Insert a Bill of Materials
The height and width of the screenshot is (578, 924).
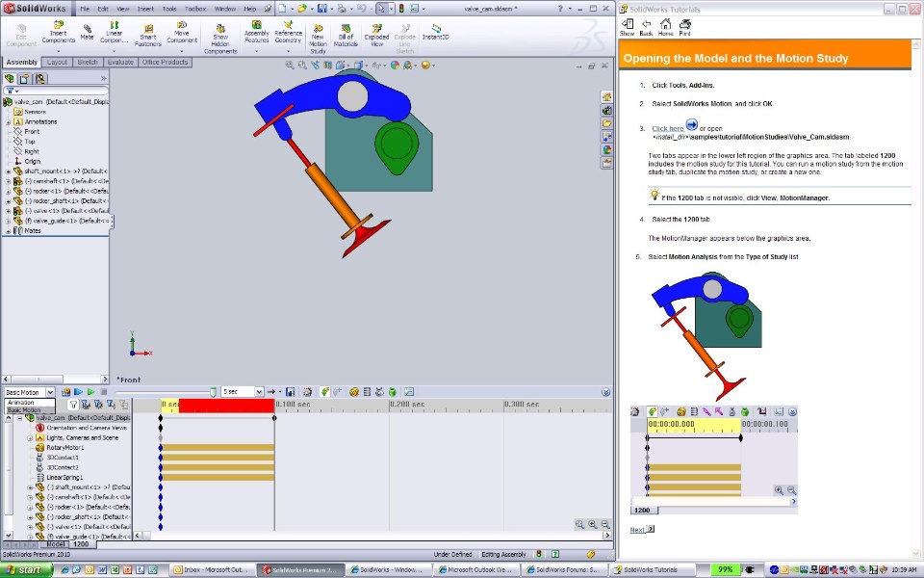click(346, 36)
